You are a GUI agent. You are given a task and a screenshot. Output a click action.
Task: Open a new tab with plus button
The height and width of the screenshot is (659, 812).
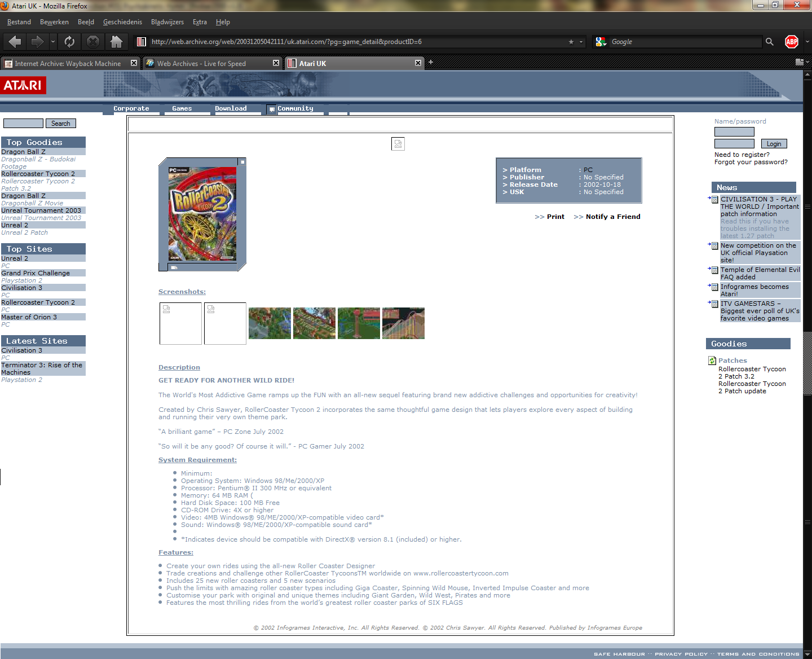431,62
